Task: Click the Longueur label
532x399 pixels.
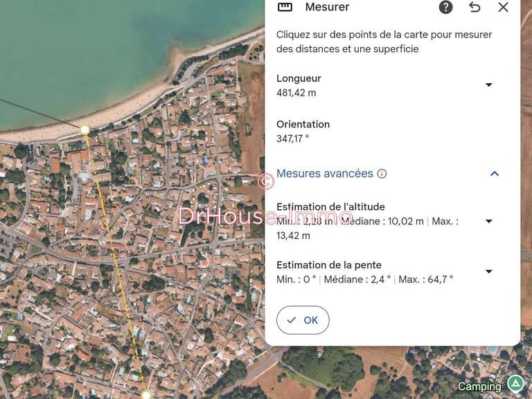Action: (x=299, y=78)
